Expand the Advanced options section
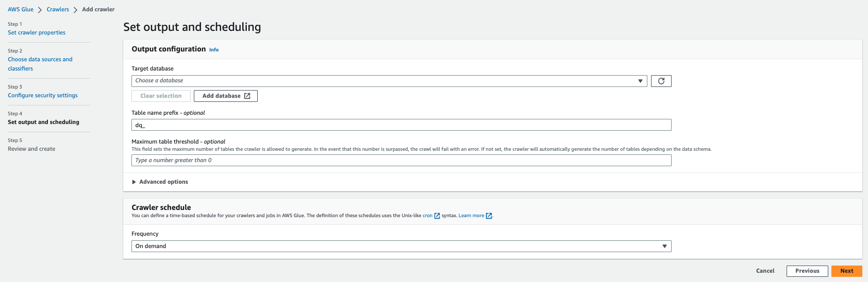Viewport: 868px width, 282px height. (160, 182)
